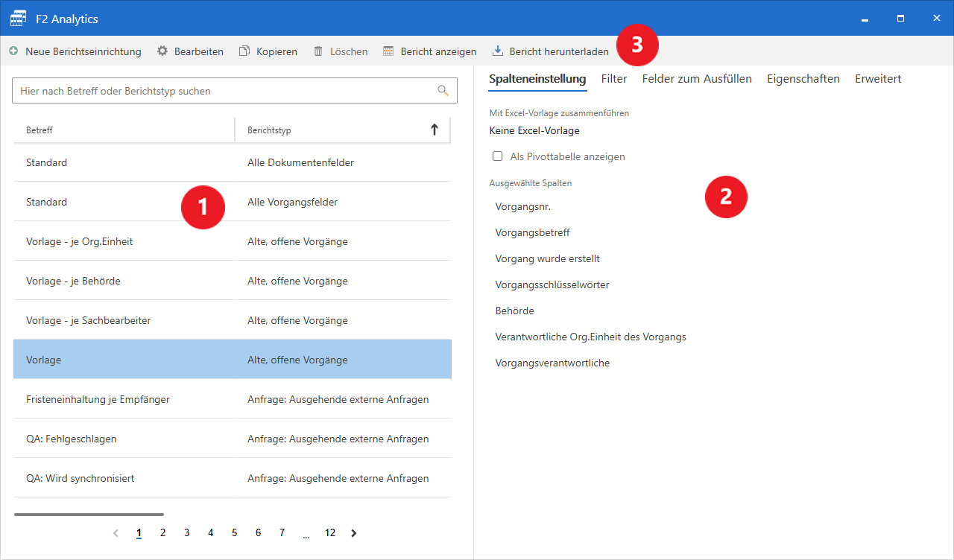Click the table icon beside Bericht anzeigen

[388, 51]
